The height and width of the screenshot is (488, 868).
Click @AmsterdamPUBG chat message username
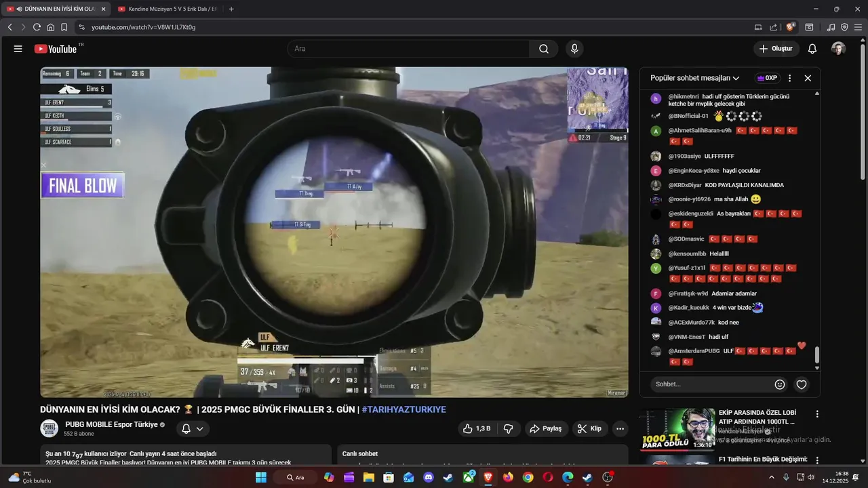(694, 351)
